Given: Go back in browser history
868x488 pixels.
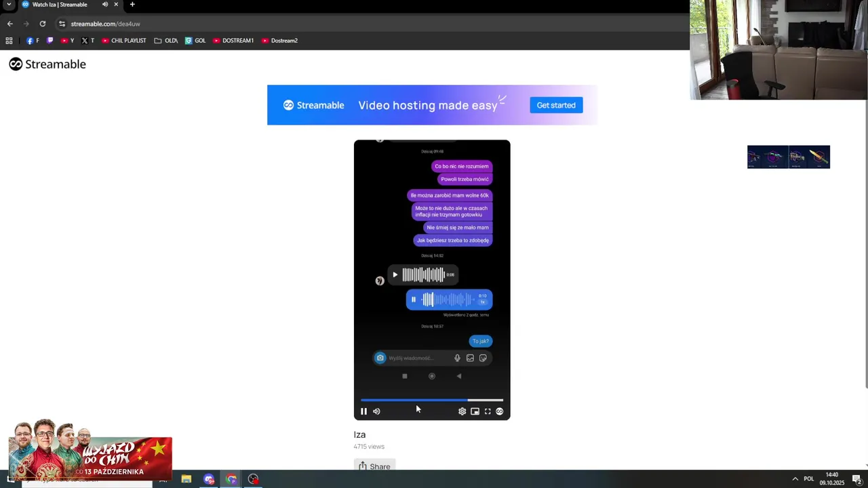Looking at the screenshot, I should [10, 24].
